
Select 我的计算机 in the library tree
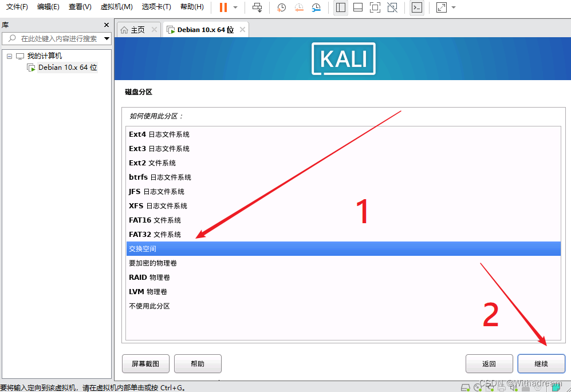45,56
